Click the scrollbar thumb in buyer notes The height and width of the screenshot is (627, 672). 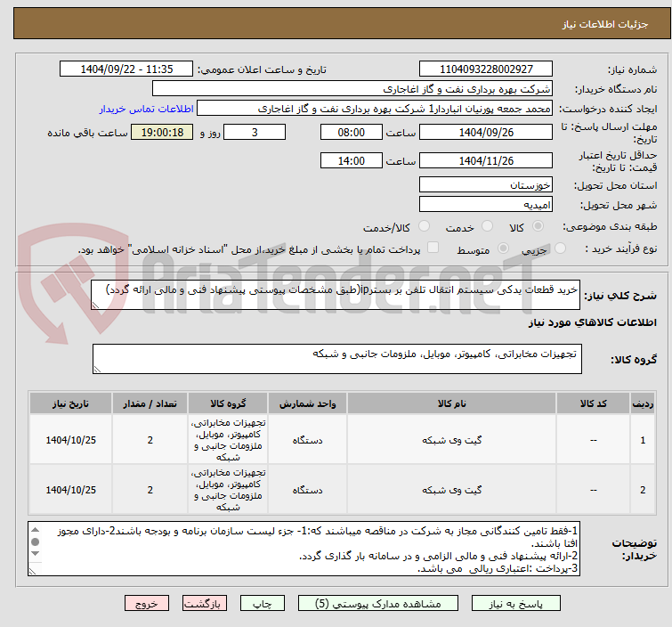(x=35, y=541)
